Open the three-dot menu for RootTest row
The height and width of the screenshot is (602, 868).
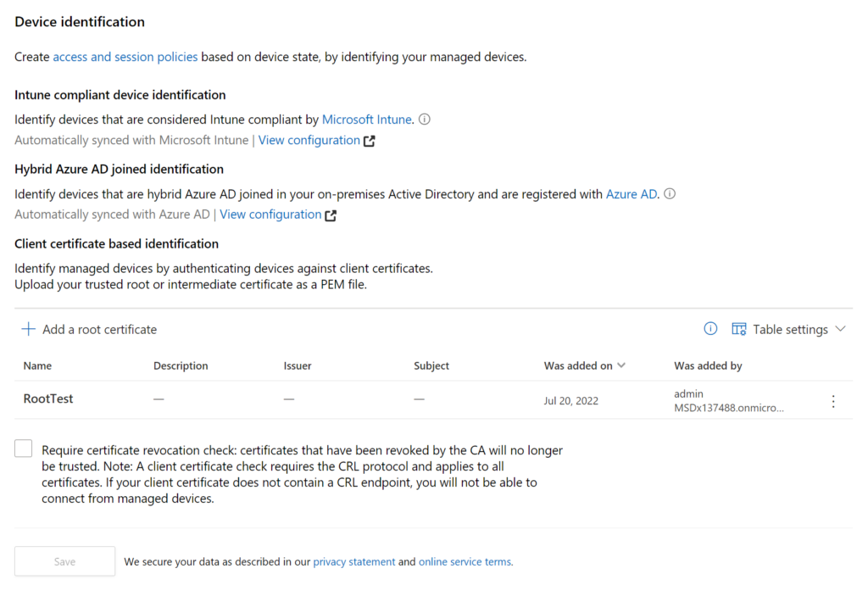[x=833, y=402]
